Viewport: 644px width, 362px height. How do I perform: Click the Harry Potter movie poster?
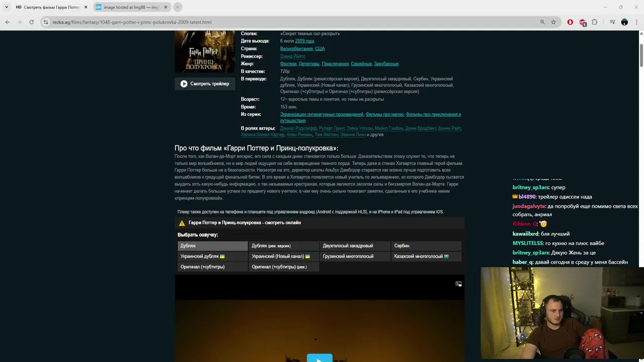(x=205, y=52)
